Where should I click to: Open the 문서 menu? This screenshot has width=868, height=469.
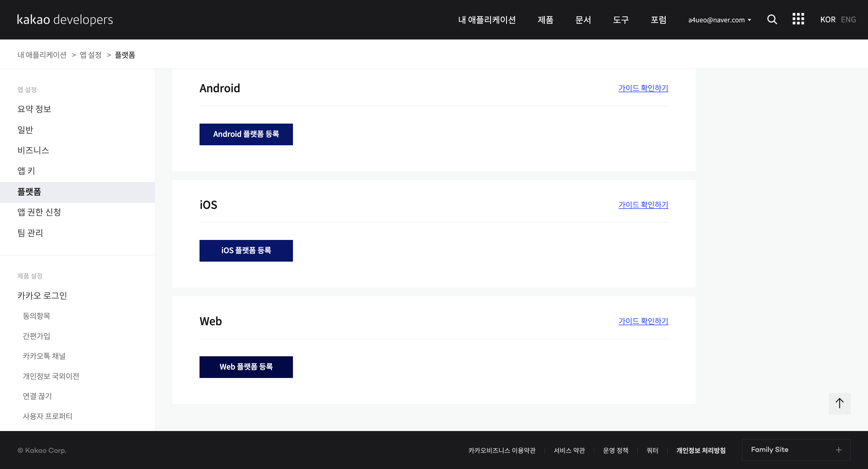[583, 20]
